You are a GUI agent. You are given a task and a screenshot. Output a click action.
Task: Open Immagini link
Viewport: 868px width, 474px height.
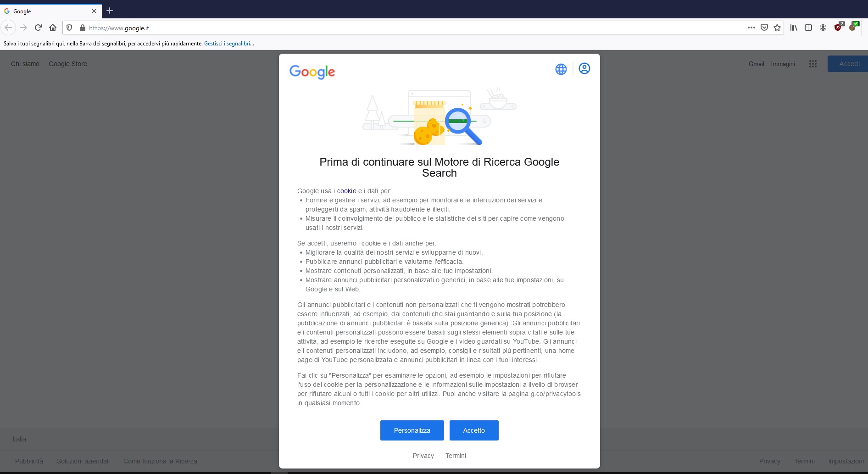pos(783,64)
